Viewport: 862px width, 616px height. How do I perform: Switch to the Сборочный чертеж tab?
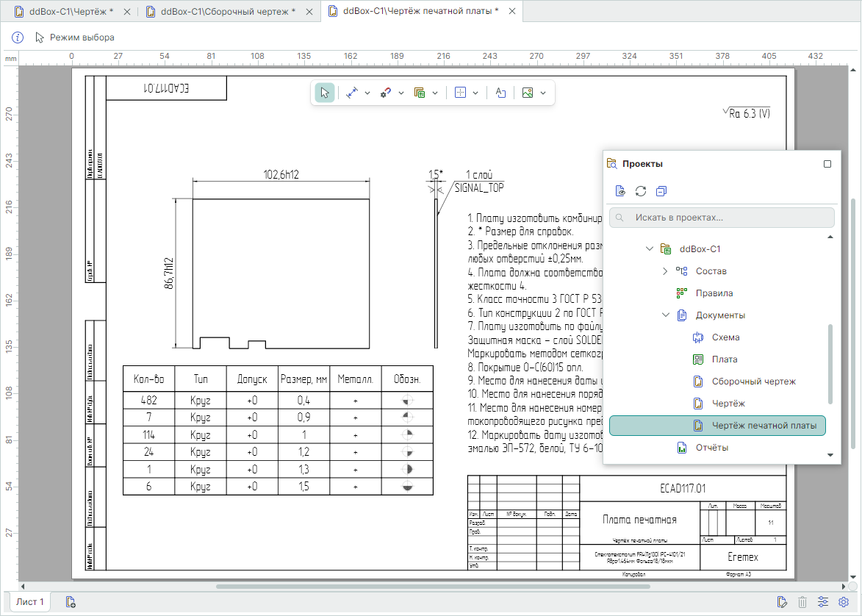pos(227,12)
